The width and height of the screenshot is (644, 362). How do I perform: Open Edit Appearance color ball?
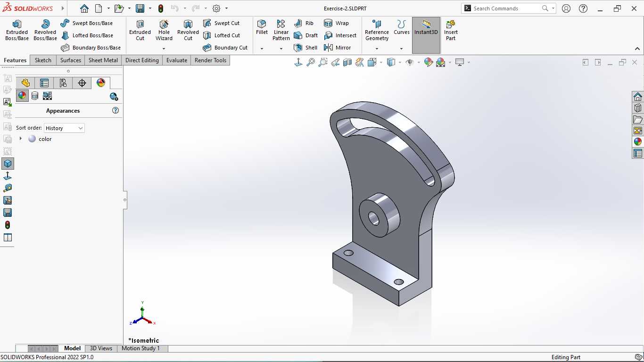tap(428, 62)
